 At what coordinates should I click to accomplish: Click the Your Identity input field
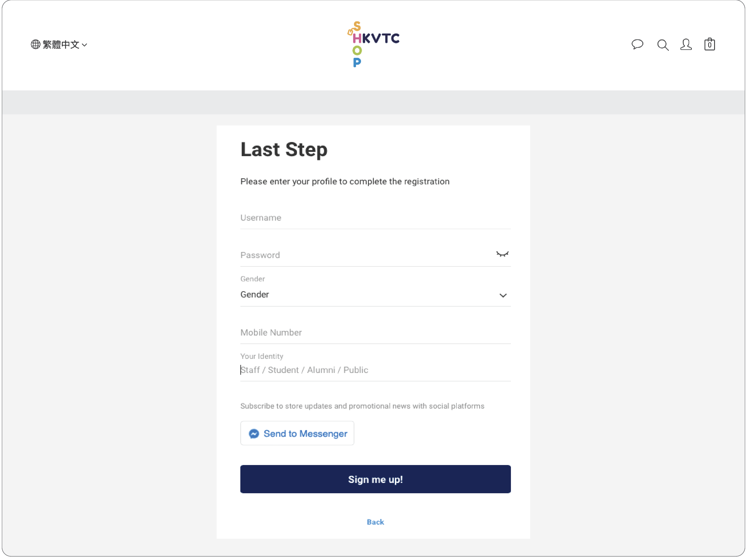pyautogui.click(x=375, y=370)
